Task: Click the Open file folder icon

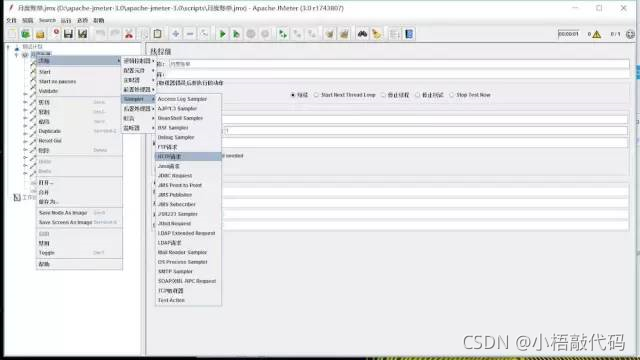Action: pos(40,34)
